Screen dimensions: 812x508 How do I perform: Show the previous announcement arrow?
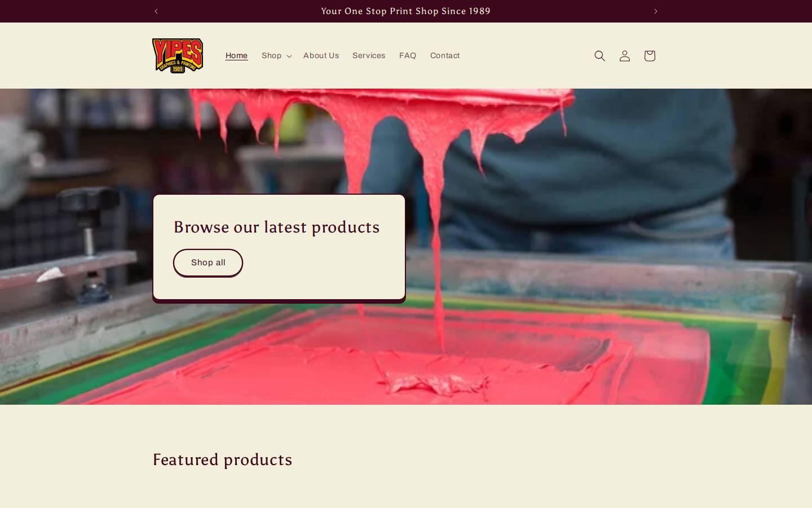156,11
